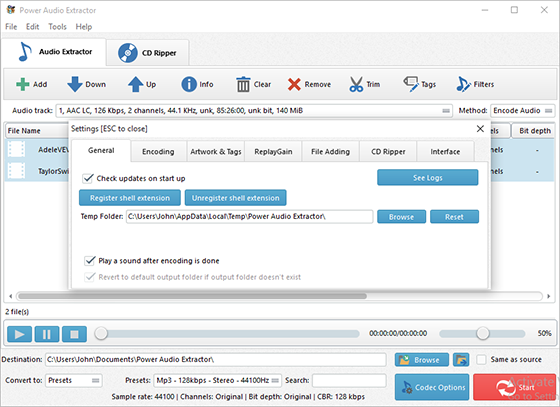Browse for the Destination folder
Viewport: 560px width, 407px height.
pyautogui.click(x=422, y=360)
